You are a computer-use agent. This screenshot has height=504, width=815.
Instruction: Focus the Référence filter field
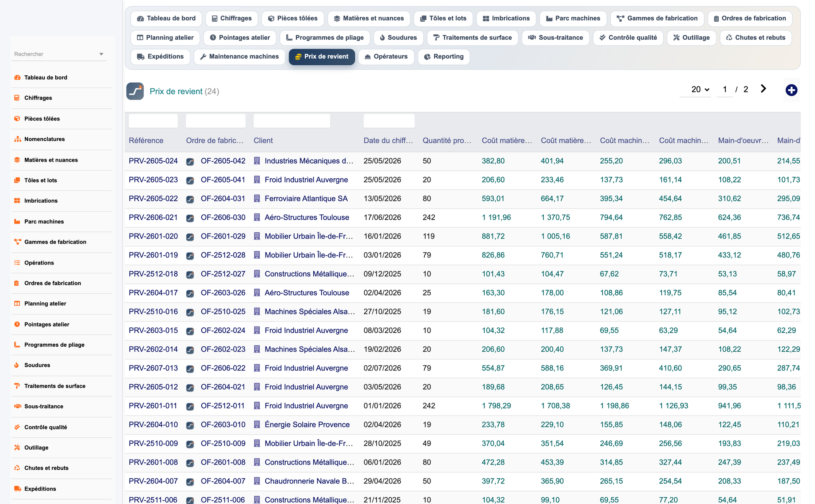(x=153, y=121)
